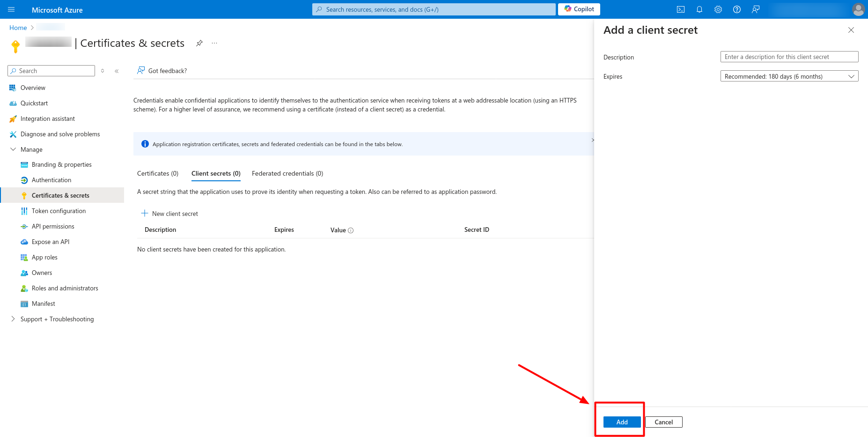This screenshot has height=437, width=868.
Task: Open the notifications bell
Action: [699, 9]
